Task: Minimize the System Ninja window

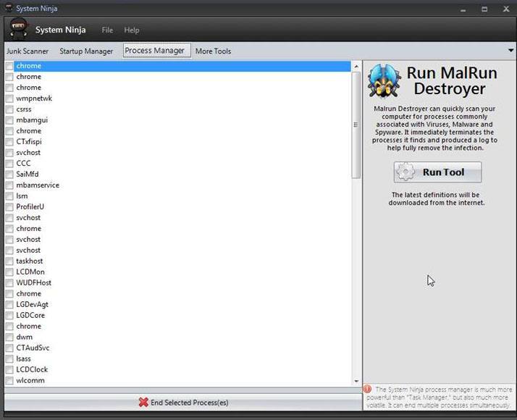Action: (463, 9)
